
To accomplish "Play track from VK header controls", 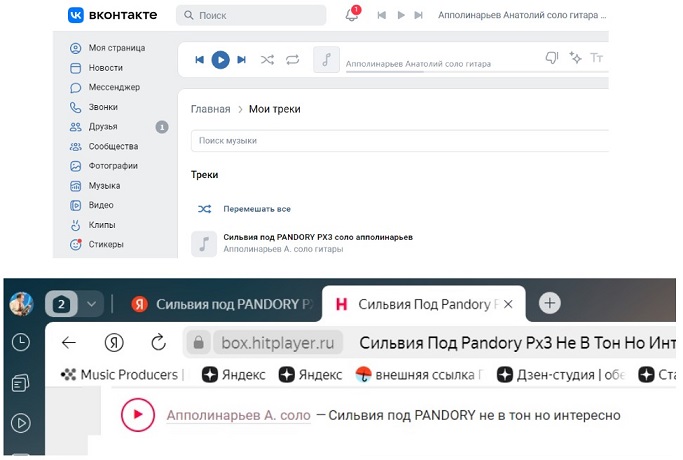I will (x=401, y=15).
